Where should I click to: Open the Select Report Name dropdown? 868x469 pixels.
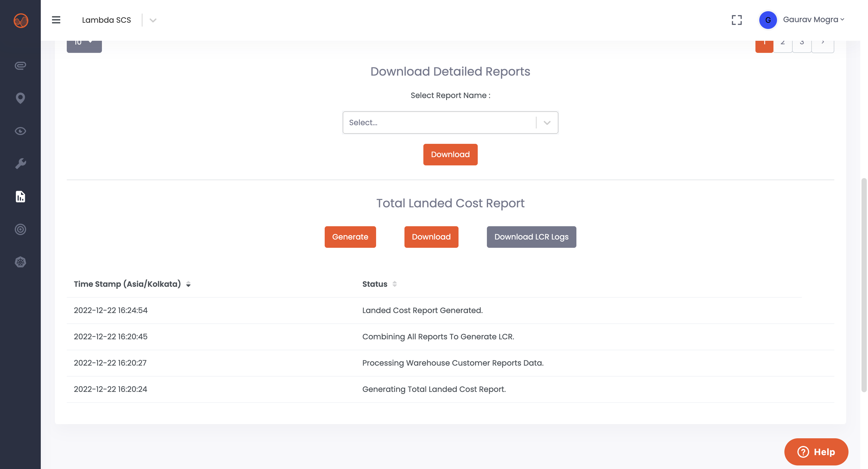[450, 123]
